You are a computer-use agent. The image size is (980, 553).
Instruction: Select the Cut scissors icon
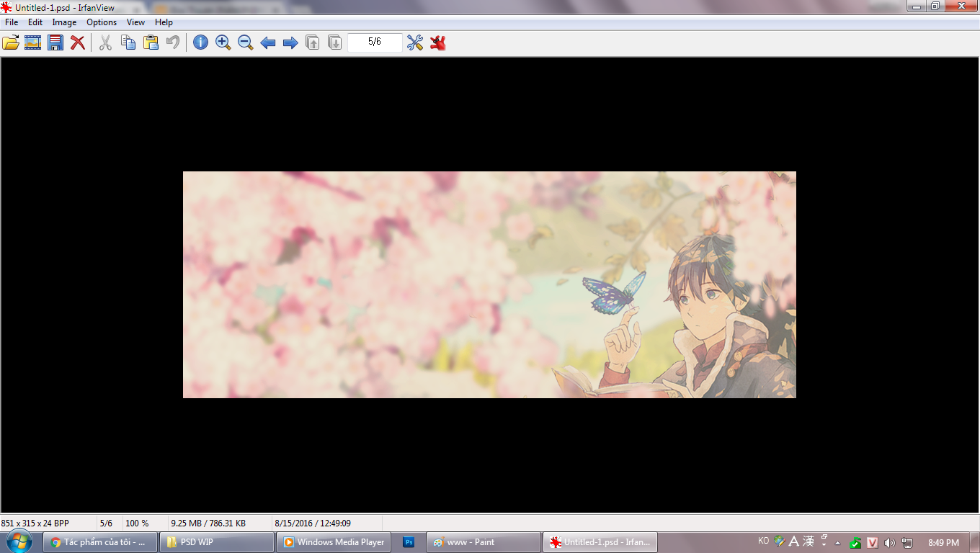point(105,42)
